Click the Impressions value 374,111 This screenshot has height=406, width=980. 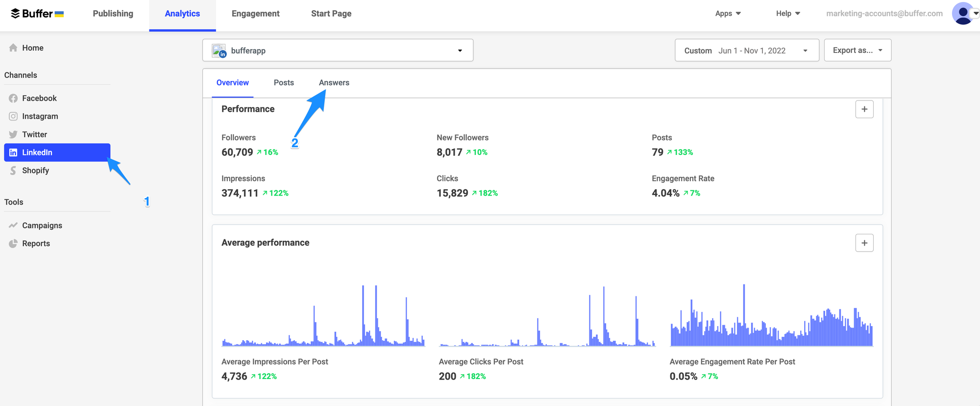(240, 193)
